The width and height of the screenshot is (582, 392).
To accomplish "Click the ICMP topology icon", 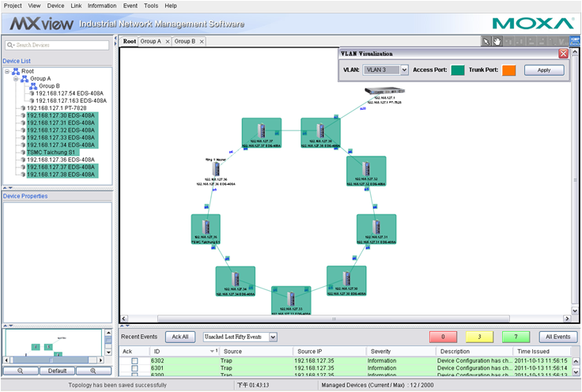I will (x=575, y=41).
